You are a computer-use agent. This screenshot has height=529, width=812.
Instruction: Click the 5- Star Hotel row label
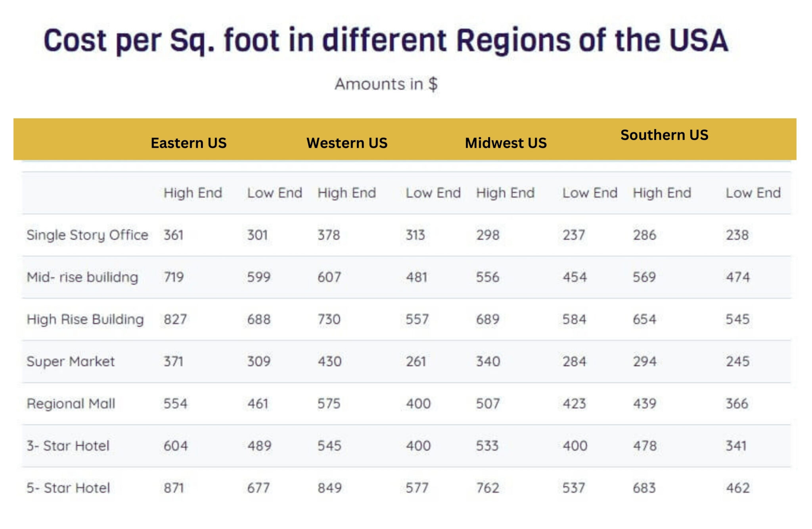[x=68, y=488]
